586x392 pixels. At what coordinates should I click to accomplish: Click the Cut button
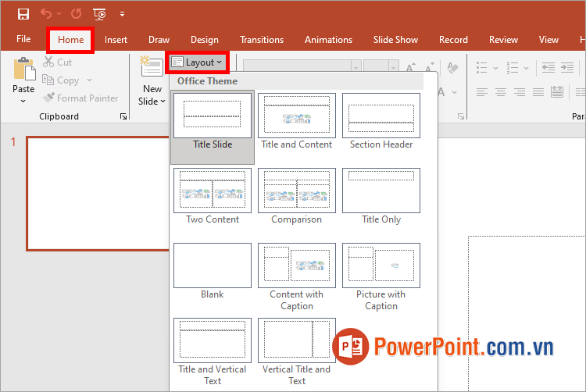click(x=57, y=62)
